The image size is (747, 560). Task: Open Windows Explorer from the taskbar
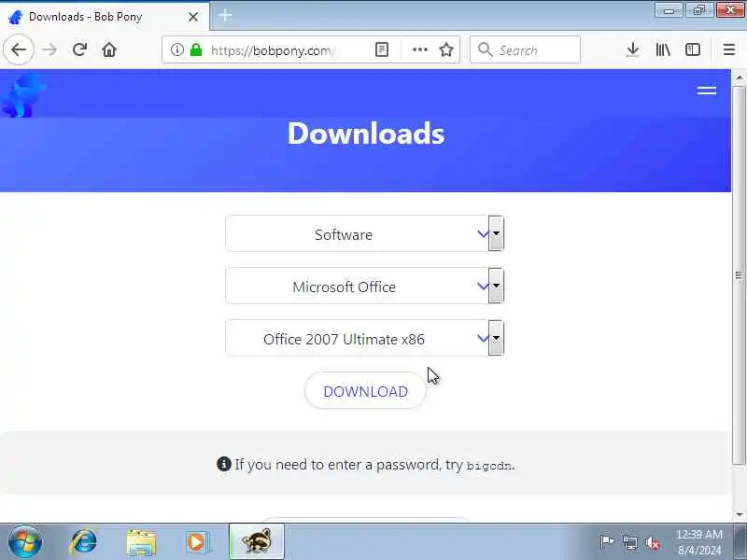click(141, 542)
